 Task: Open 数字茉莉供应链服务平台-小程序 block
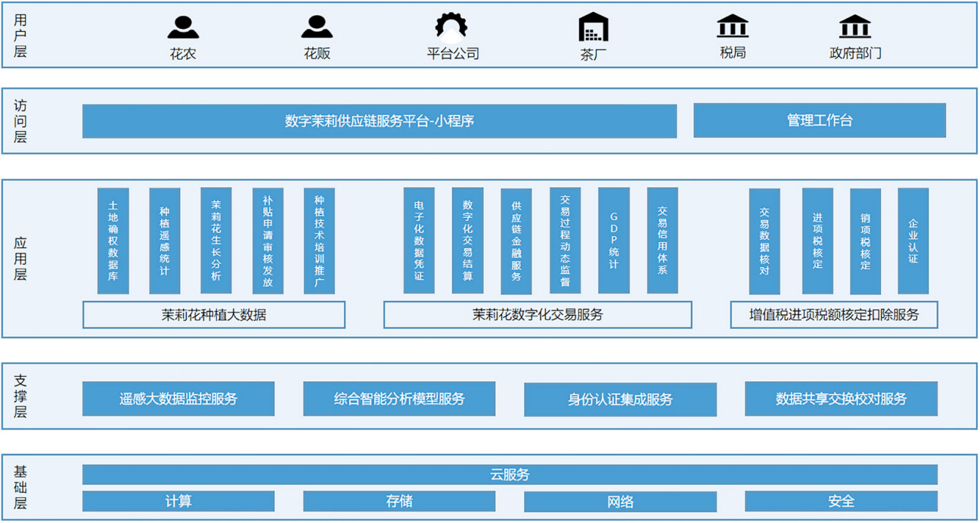[x=379, y=121]
